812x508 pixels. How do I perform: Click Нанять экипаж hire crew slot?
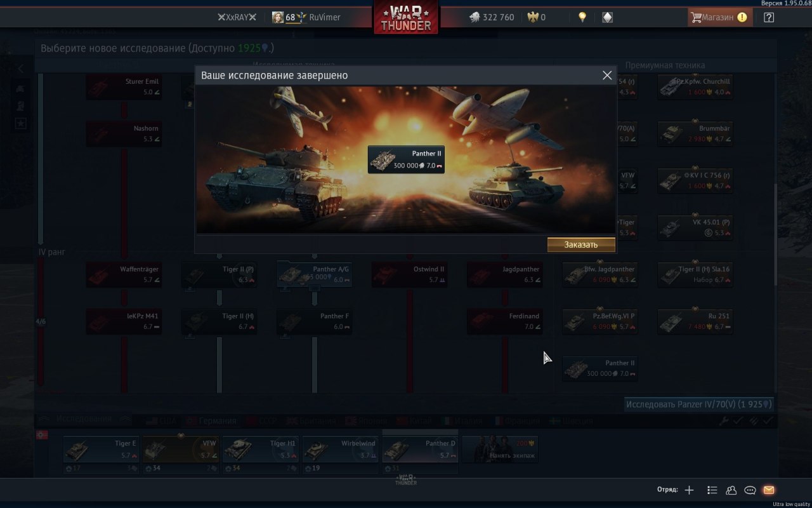coord(501,449)
